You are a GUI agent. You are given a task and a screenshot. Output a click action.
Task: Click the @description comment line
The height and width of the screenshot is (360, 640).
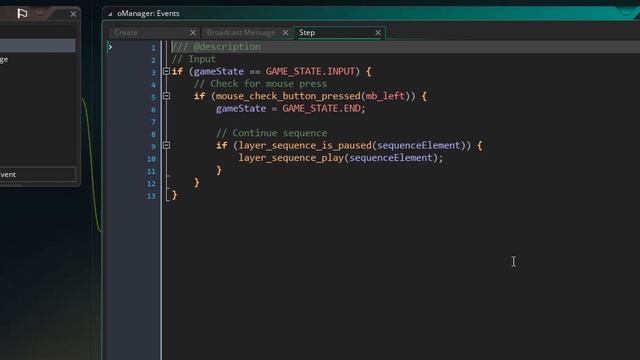[x=216, y=47]
